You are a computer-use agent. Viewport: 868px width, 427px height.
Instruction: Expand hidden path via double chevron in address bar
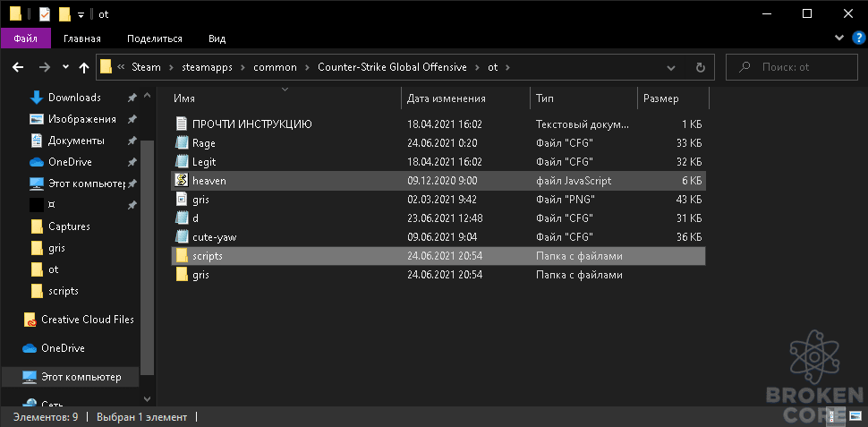tap(121, 67)
